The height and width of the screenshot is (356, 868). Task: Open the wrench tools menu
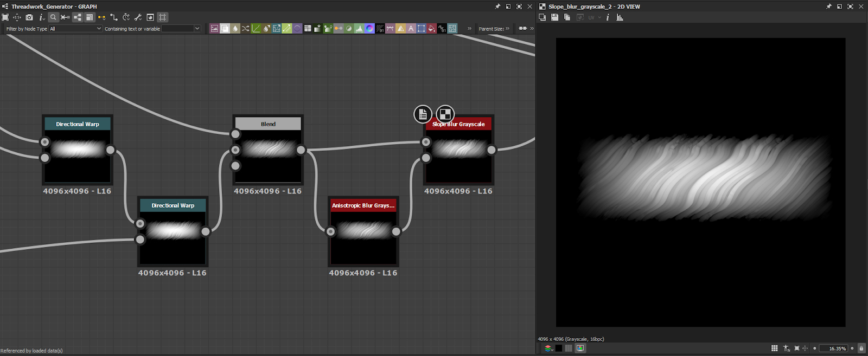[138, 17]
